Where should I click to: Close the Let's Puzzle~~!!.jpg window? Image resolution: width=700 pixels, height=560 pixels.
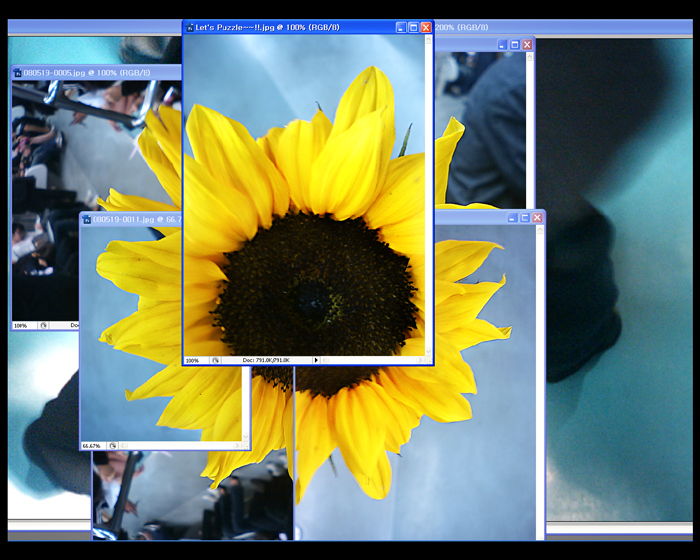click(426, 28)
